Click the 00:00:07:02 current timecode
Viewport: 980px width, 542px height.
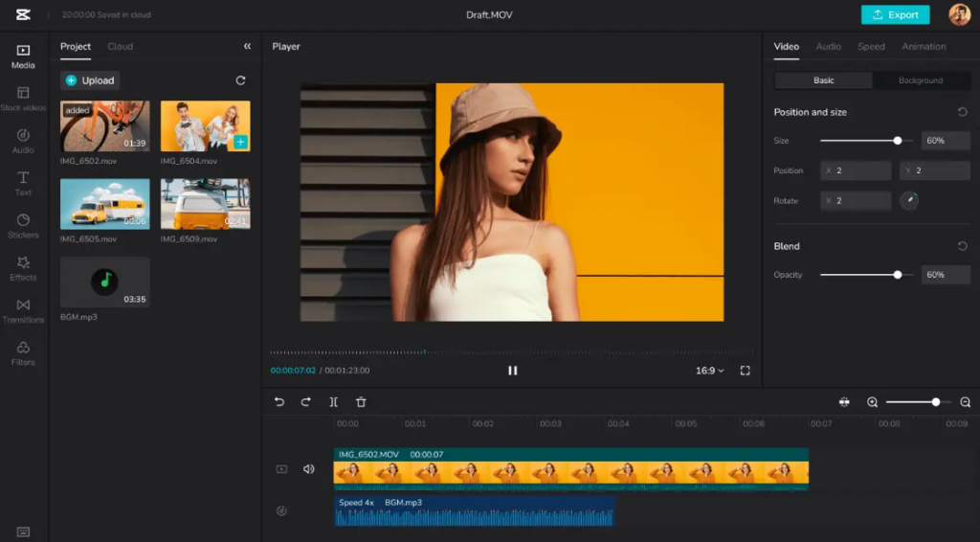[293, 371]
